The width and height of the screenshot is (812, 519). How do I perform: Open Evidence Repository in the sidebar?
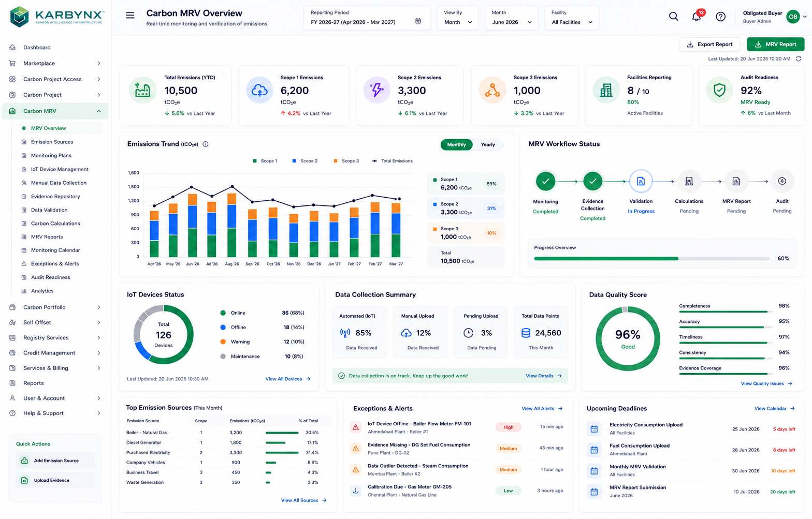coord(55,197)
